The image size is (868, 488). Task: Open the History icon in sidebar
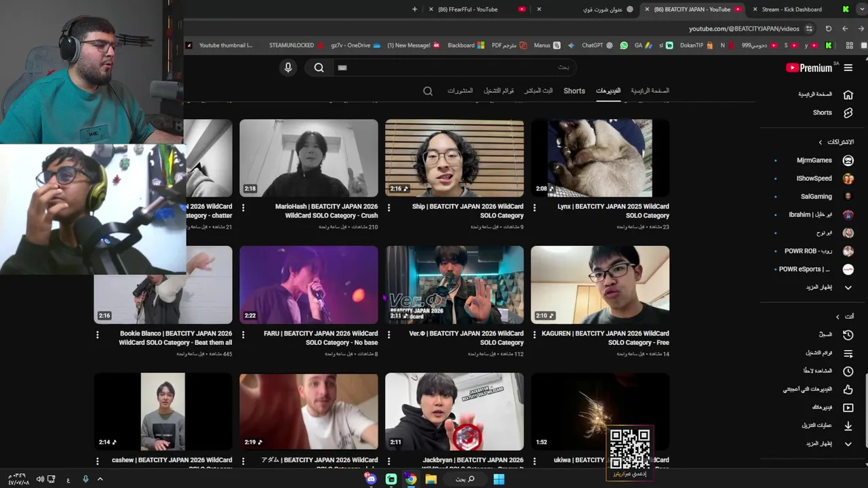click(848, 335)
